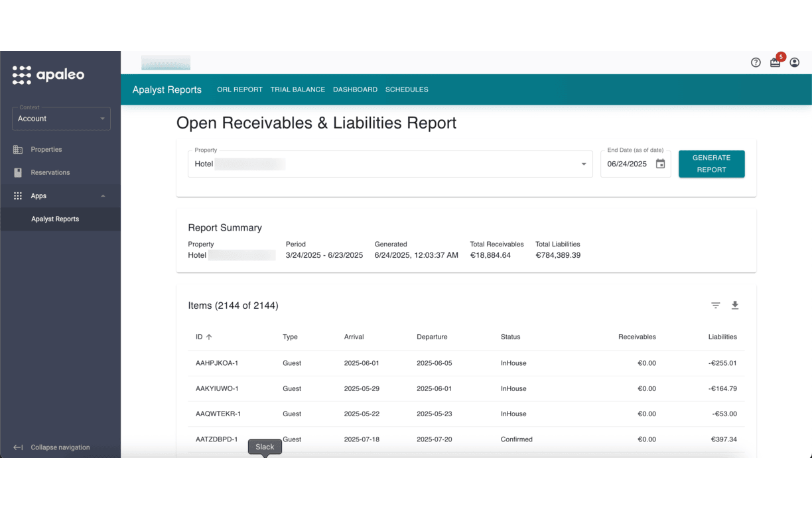Open the ORL REPORT tab
The width and height of the screenshot is (812, 509).
239,89
